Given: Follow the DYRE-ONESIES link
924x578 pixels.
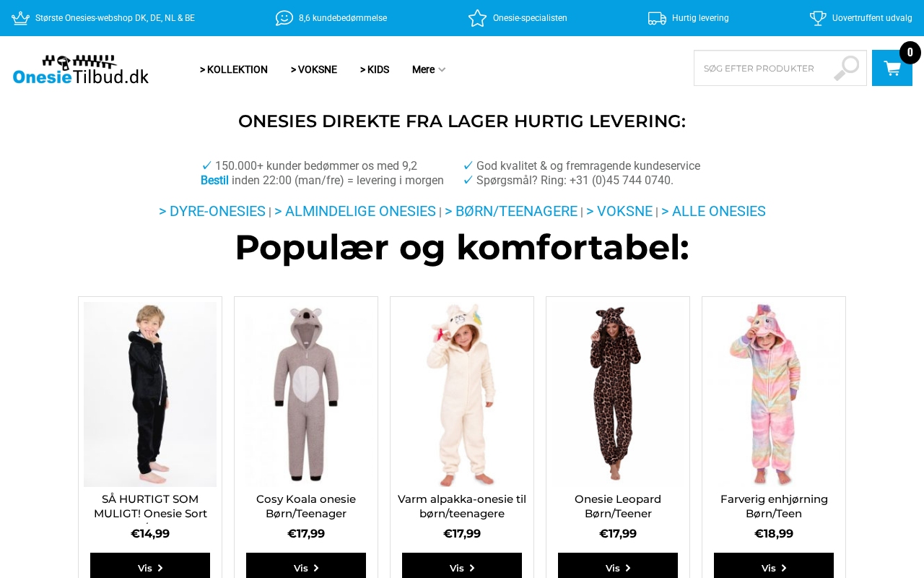Looking at the screenshot, I should point(212,211).
